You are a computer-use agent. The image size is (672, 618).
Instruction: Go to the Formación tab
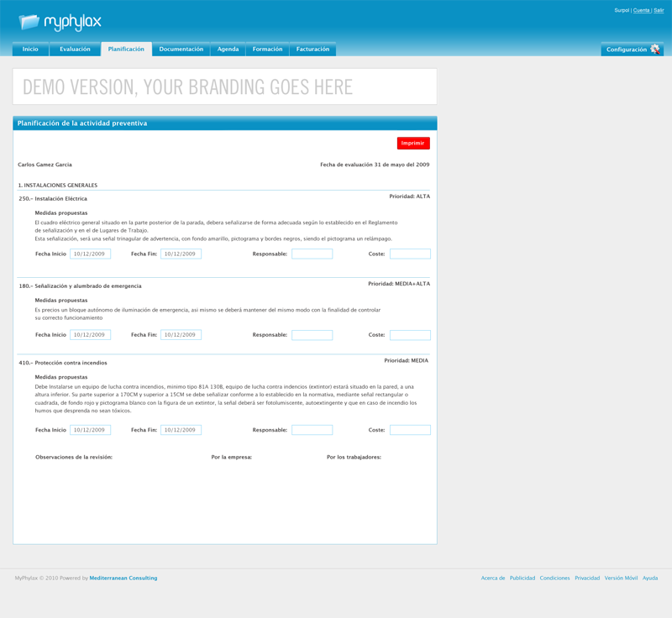[x=267, y=50]
